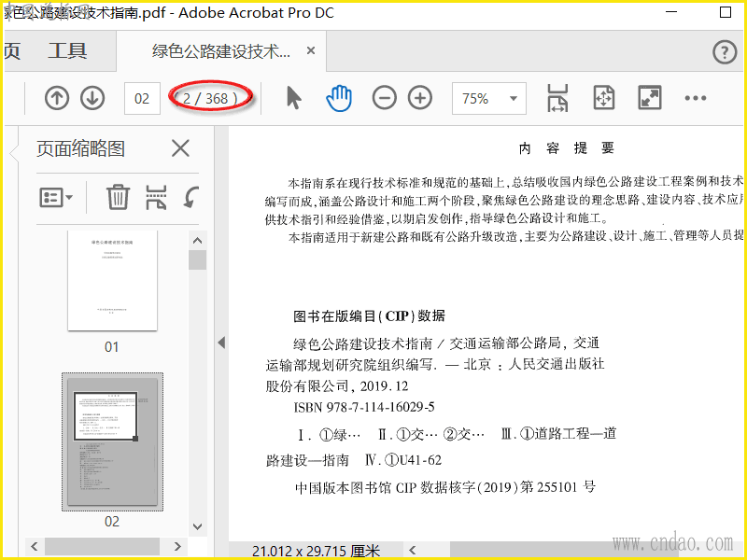Click the 页面缩略图 panel title

tap(81, 149)
